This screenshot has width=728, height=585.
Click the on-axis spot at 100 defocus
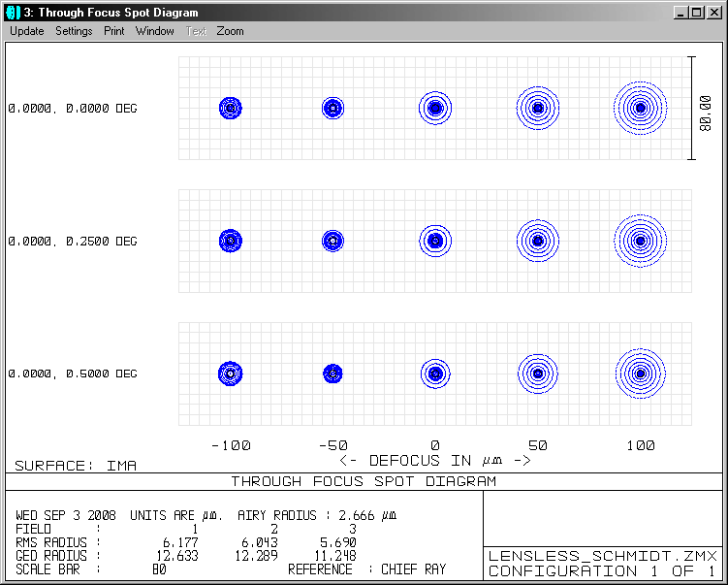click(640, 108)
